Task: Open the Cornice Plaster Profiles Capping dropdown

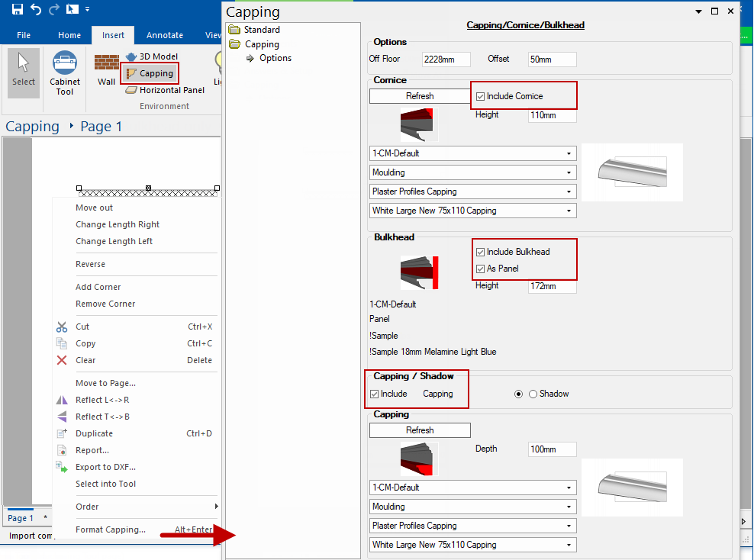Action: coord(472,191)
